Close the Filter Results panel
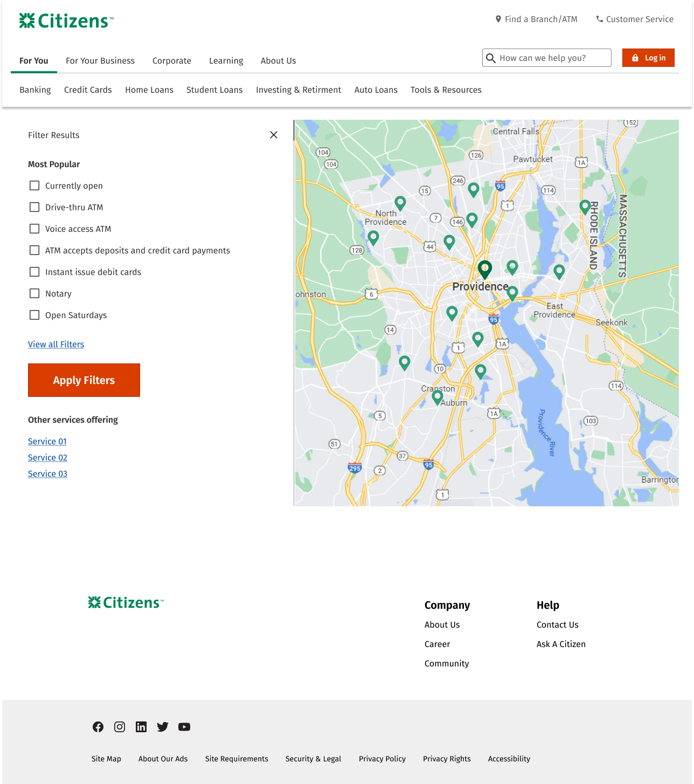 coord(274,135)
